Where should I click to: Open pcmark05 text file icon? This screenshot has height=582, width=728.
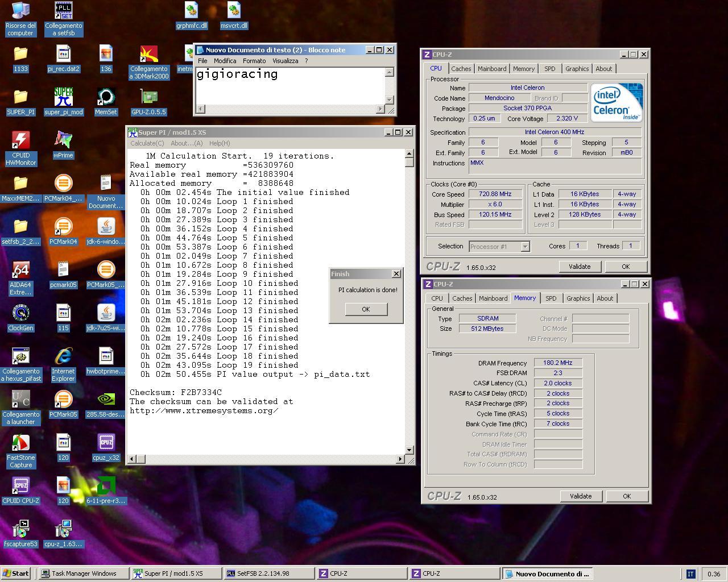(63, 275)
